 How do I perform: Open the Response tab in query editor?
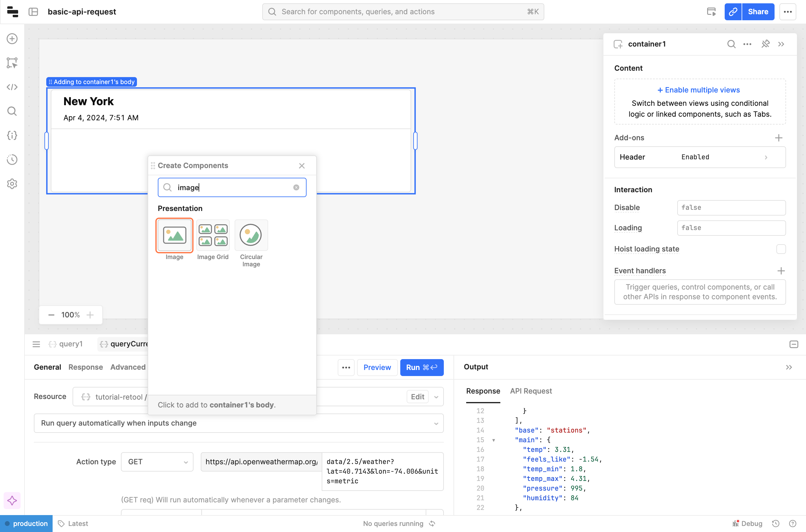[86, 367]
